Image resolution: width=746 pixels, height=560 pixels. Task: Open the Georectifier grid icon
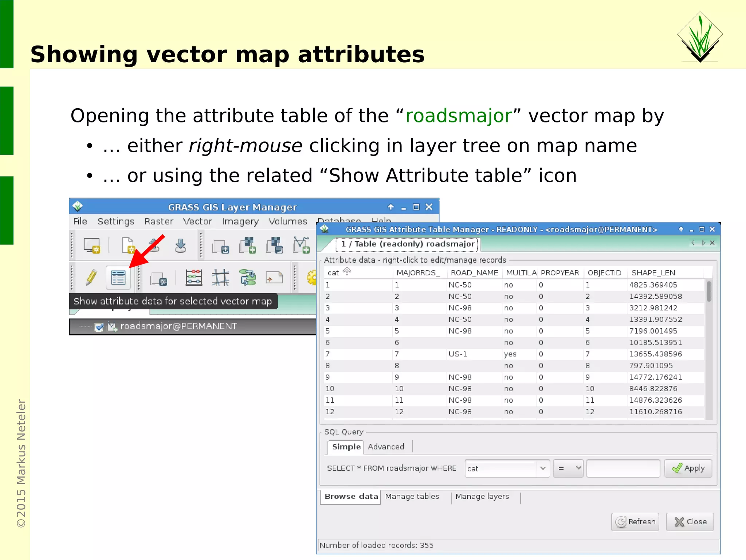[x=221, y=278]
